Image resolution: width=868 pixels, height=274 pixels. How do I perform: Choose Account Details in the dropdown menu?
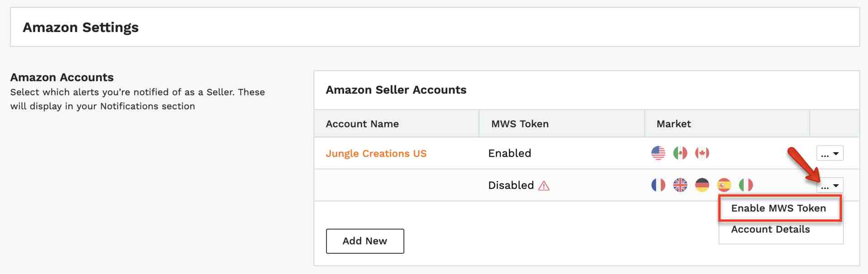(770, 229)
